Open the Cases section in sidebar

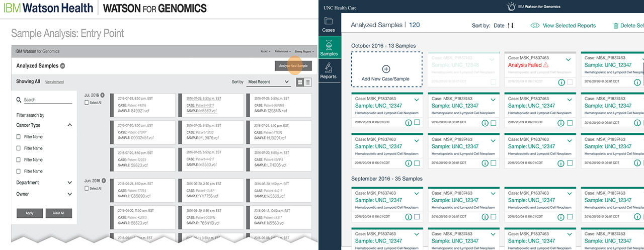pos(329,24)
